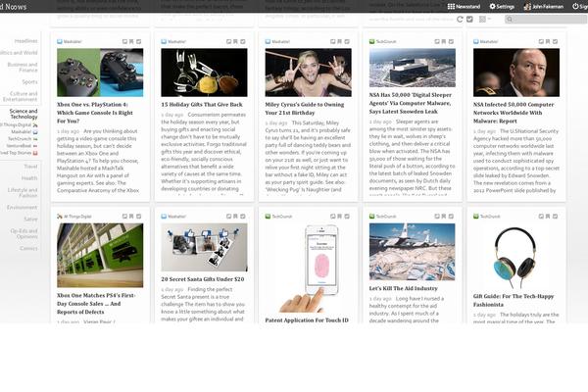Open comment icon on 15 Holiday Gifts card
This screenshot has height=392, width=588.
pos(227,42)
